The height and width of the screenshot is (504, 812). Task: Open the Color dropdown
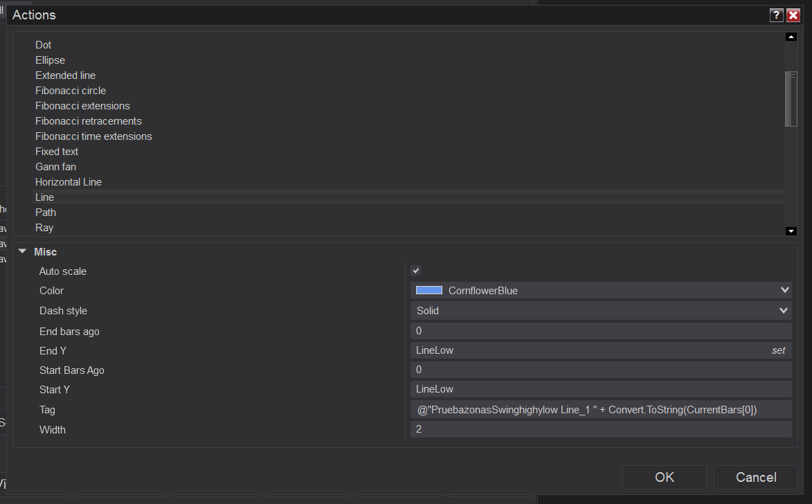[783, 289]
